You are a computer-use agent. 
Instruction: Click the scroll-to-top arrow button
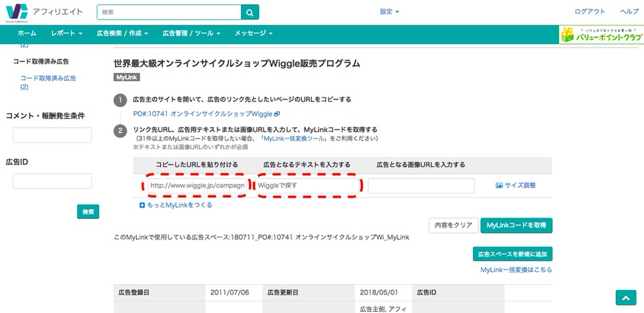(x=625, y=298)
